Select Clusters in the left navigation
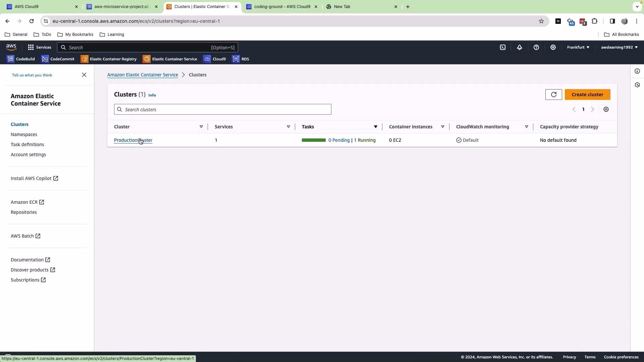The image size is (644, 362). [19, 124]
